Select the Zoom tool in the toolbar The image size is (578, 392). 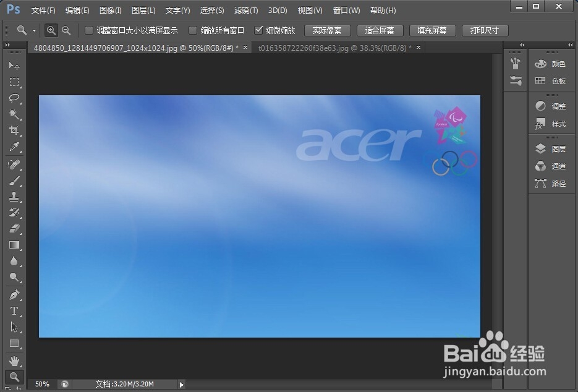tap(14, 377)
